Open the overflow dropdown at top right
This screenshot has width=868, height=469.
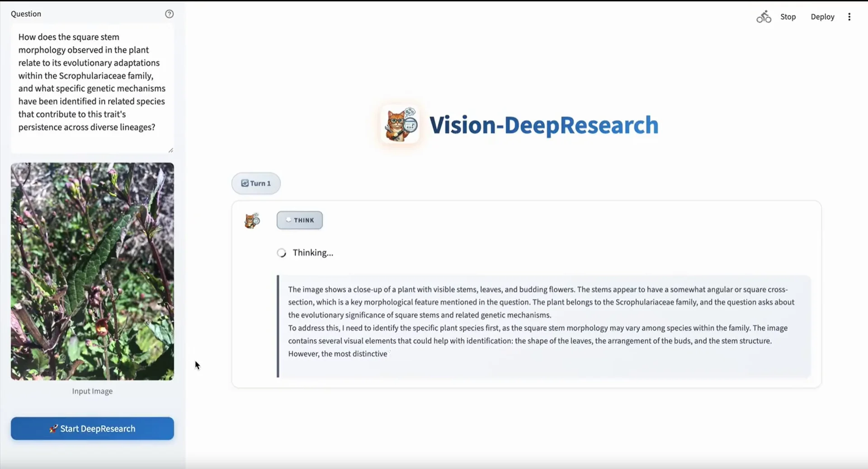pos(849,17)
